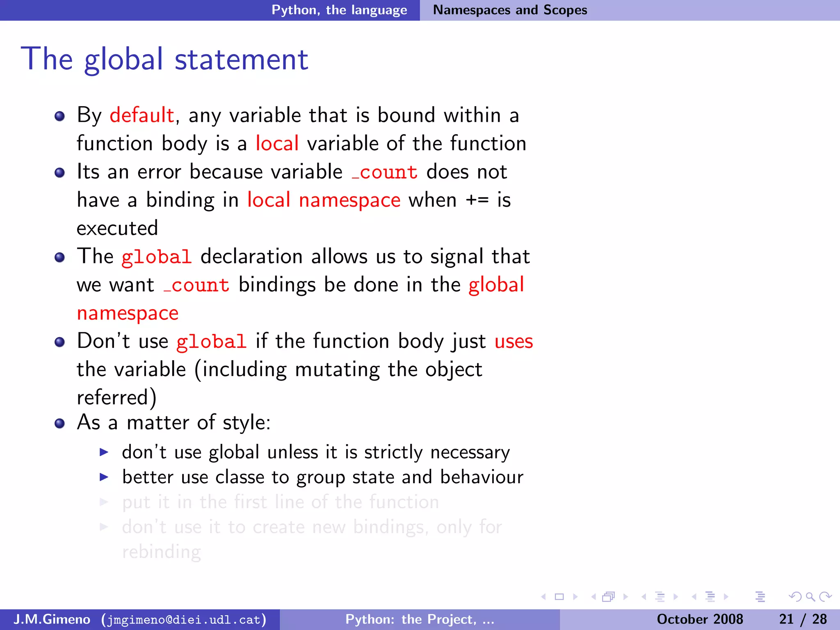Click red 'global' in "Don't use global"

pos(211,342)
